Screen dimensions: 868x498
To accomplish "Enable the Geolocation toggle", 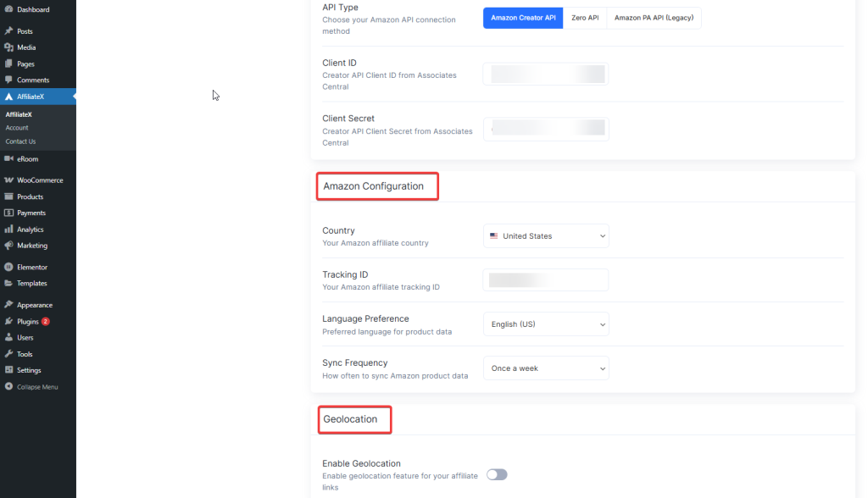I will point(497,474).
